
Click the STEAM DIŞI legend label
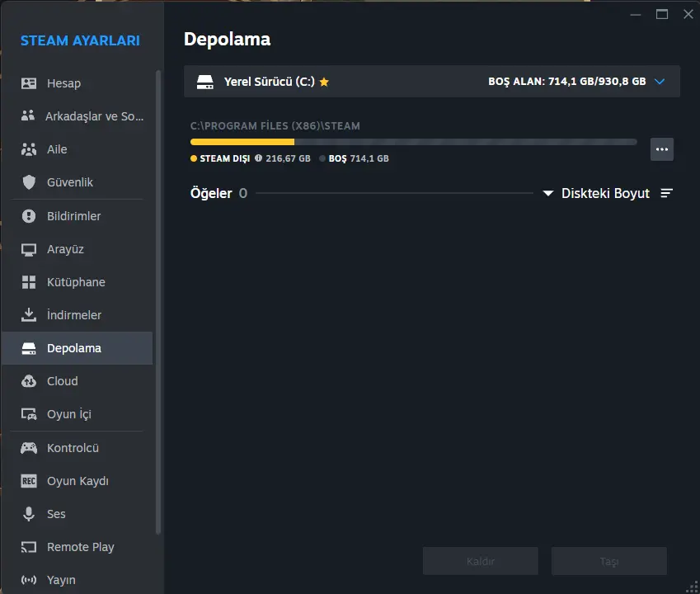coord(225,158)
